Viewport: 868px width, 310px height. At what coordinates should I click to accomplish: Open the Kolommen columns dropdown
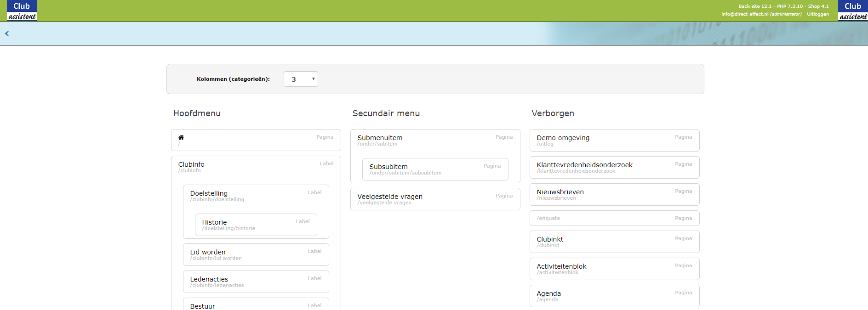301,79
